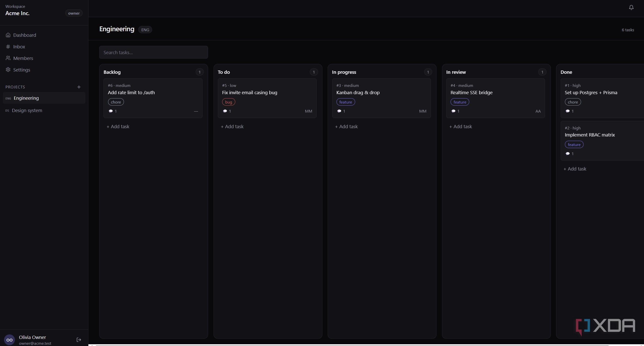Add task in To do column
The width and height of the screenshot is (644, 346).
point(232,126)
